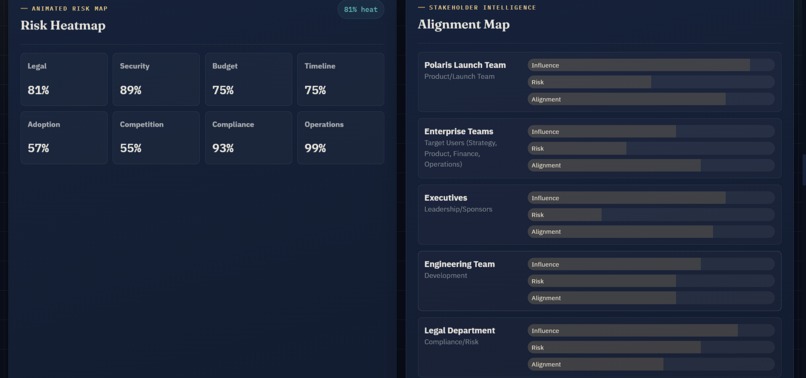Open the Security 89% risk tile
The width and height of the screenshot is (806, 378).
(156, 79)
